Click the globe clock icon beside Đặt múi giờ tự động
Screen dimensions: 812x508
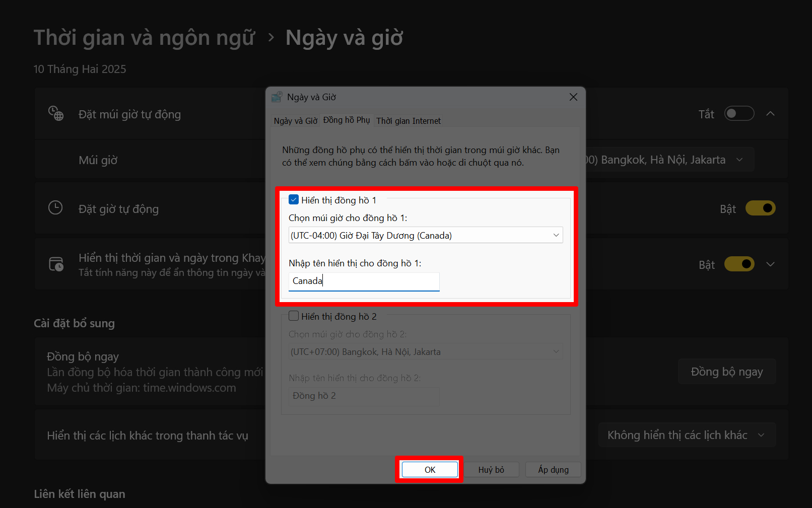[56, 113]
